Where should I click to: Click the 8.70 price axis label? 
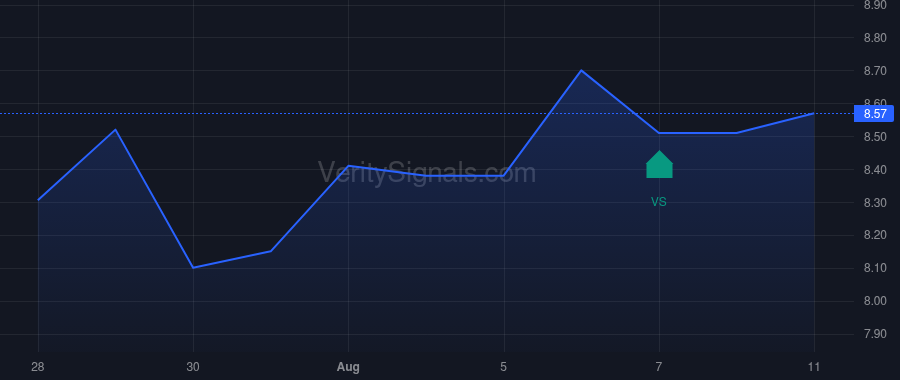(x=875, y=71)
